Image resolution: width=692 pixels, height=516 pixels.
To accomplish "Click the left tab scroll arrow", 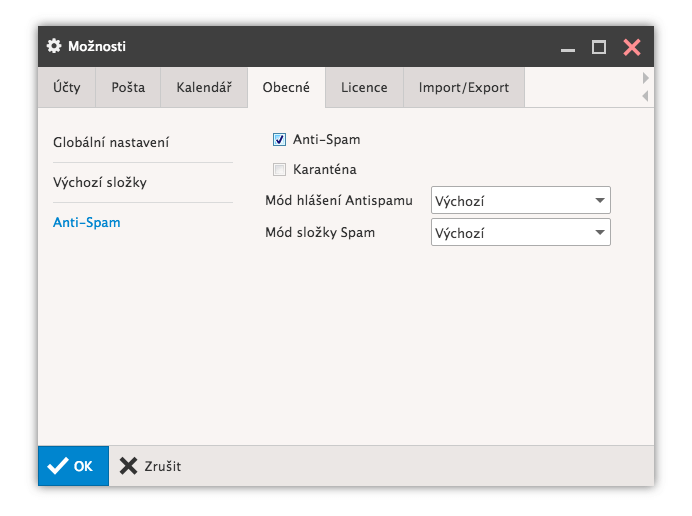I will coord(645,96).
